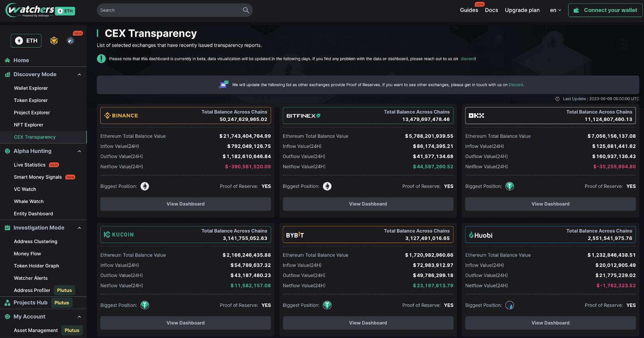Click Connect your wallet button
The image size is (644, 338).
click(x=605, y=10)
